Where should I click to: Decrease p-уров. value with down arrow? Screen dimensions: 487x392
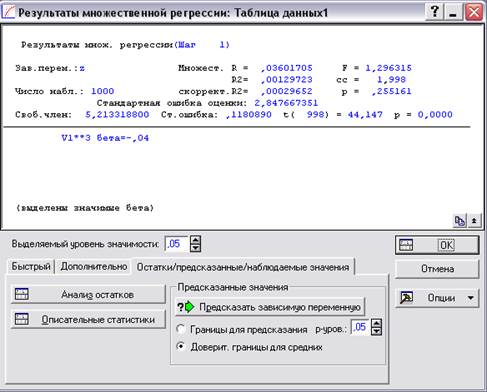pyautogui.click(x=377, y=331)
